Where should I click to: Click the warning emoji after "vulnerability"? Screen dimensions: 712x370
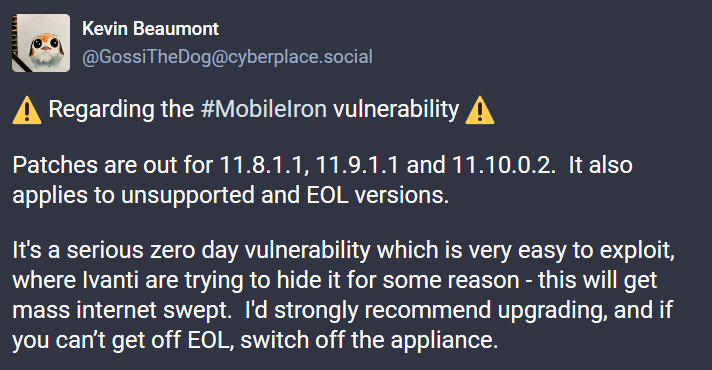point(480,110)
